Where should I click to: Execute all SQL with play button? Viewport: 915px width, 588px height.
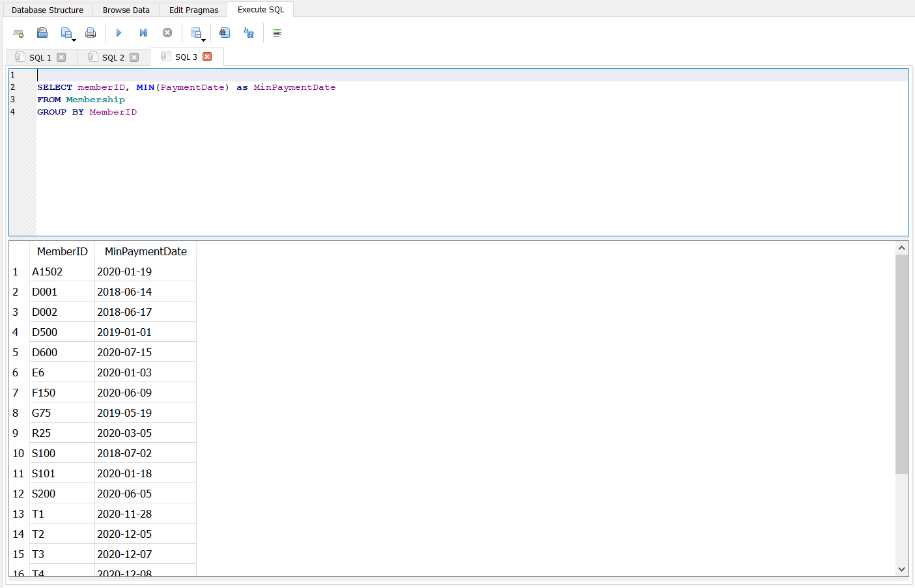coord(119,33)
